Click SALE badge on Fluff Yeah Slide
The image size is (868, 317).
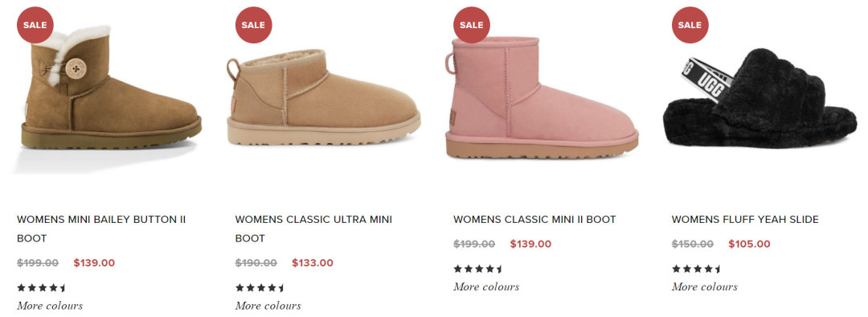click(x=690, y=25)
